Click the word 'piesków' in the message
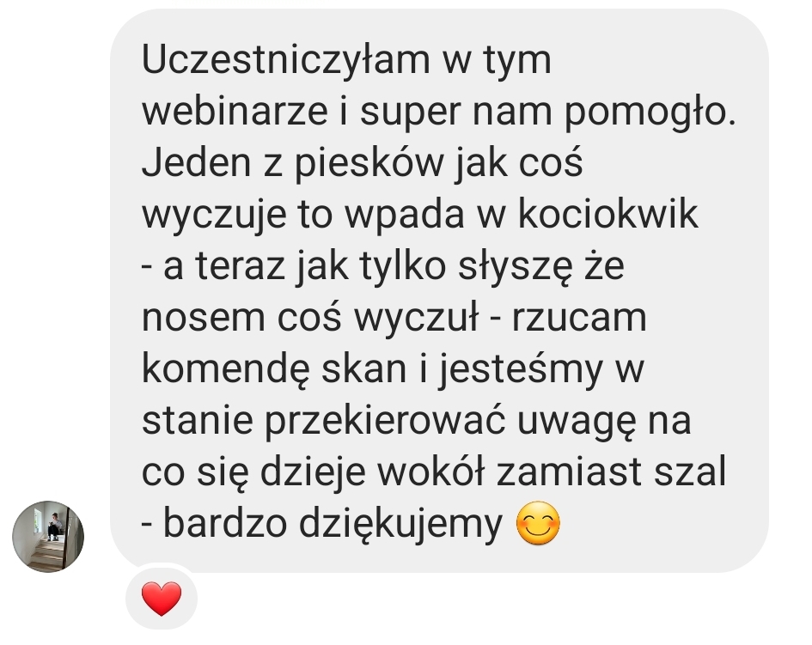812x645 pixels. [x=369, y=164]
